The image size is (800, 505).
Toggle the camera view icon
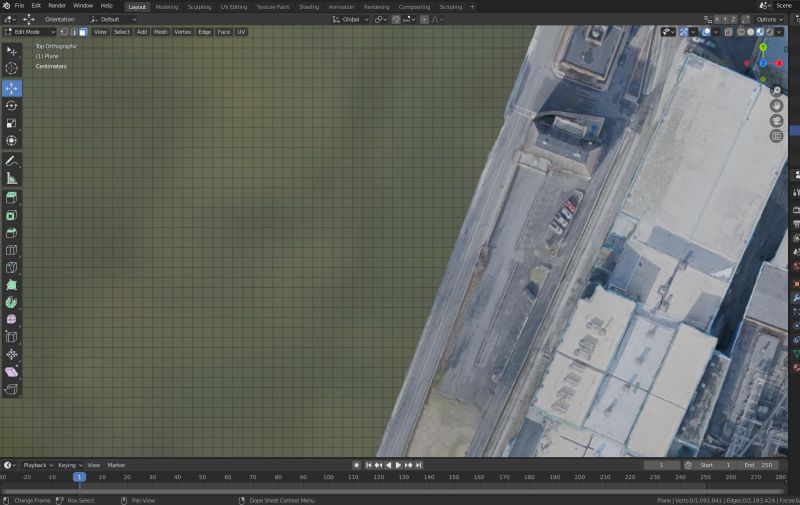[776, 121]
